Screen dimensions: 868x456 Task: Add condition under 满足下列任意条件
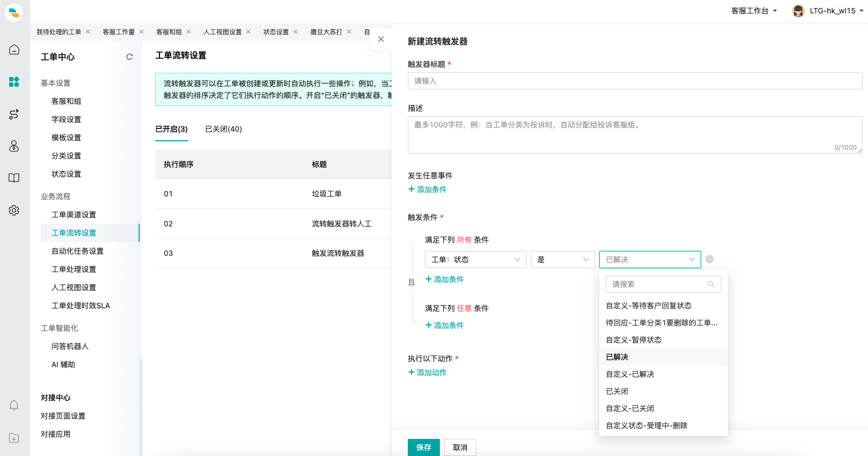[x=445, y=325]
